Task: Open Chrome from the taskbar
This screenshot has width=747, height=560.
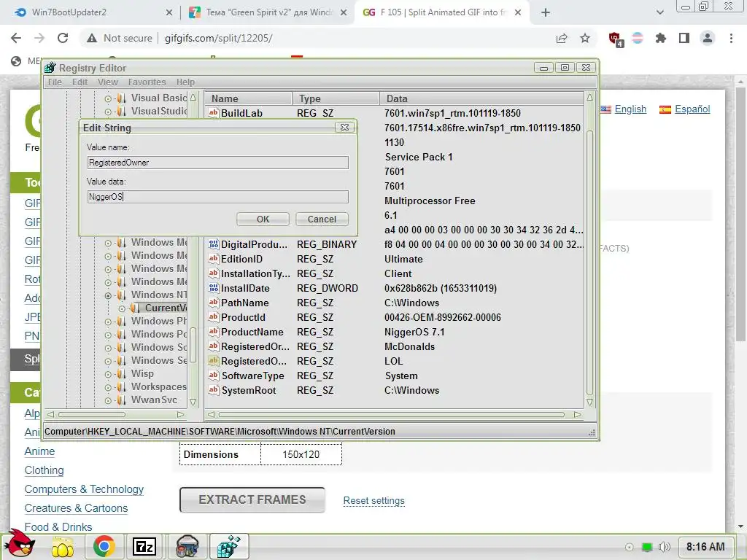Action: (104, 546)
